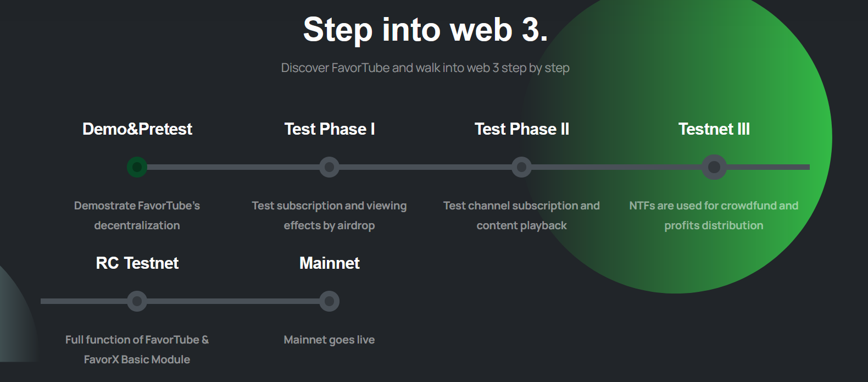This screenshot has width=868, height=382.
Task: Select the Mainnet timeline node
Action: click(329, 301)
